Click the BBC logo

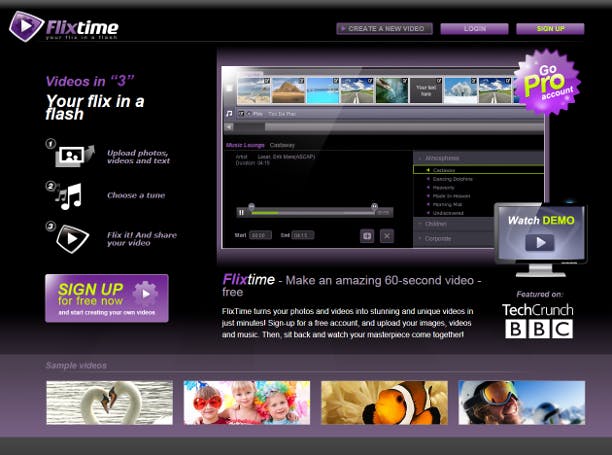(x=539, y=329)
